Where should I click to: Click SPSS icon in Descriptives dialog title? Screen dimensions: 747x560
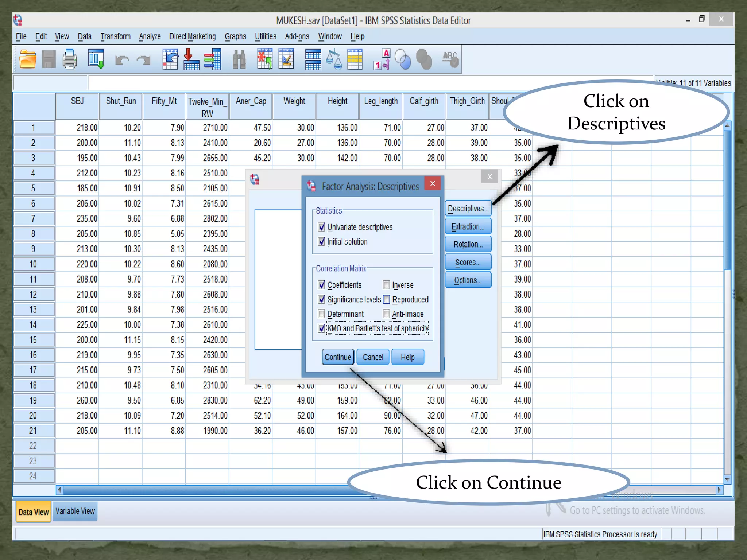click(311, 186)
